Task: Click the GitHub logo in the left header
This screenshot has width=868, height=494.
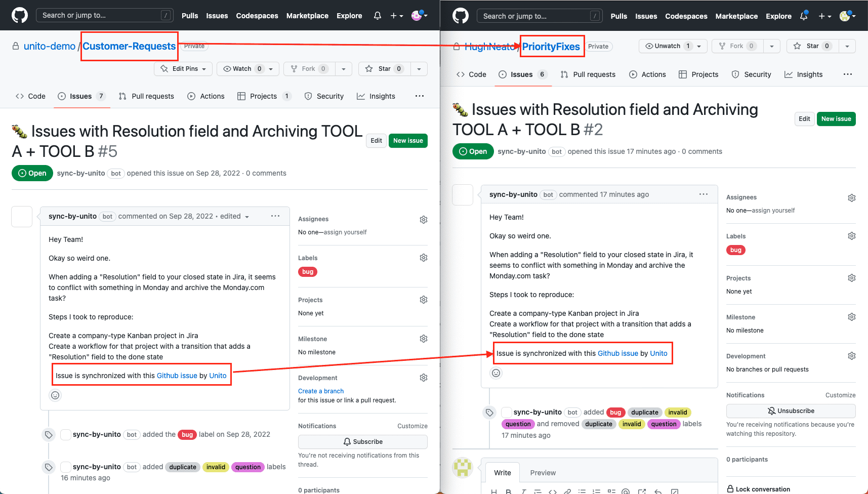Action: point(19,15)
